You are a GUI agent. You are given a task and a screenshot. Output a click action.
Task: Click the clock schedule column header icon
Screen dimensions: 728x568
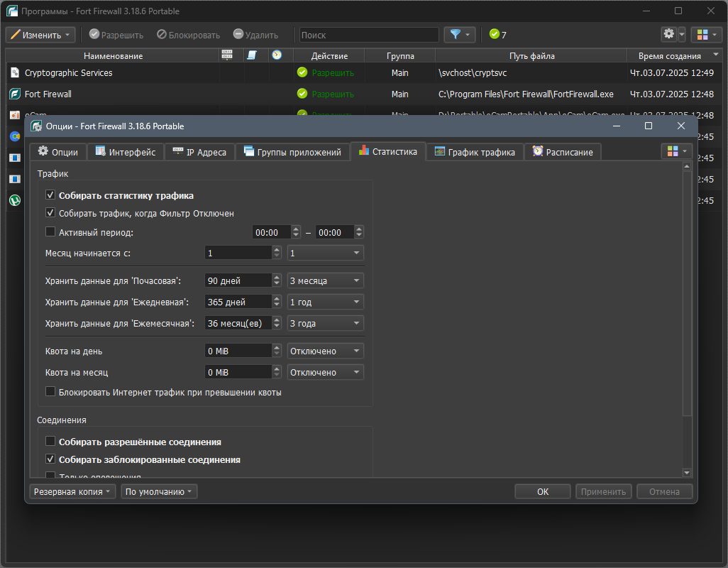click(277, 55)
